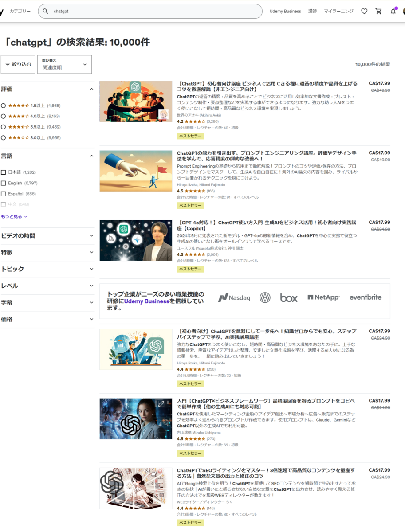The height and width of the screenshot is (532, 405).
Task: Check the English language checkbox
Action: pyautogui.click(x=4, y=183)
